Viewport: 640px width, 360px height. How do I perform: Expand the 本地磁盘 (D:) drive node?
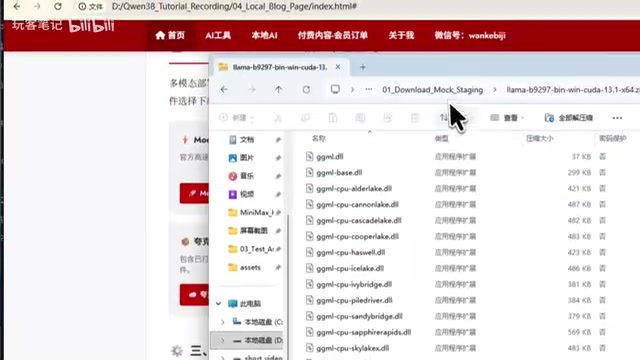(x=222, y=340)
